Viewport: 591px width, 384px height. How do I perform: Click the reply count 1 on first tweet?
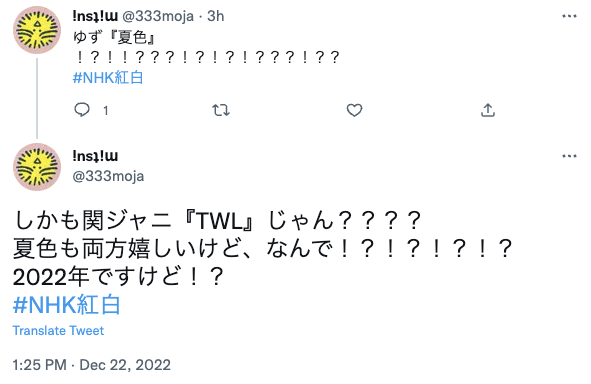pyautogui.click(x=106, y=111)
